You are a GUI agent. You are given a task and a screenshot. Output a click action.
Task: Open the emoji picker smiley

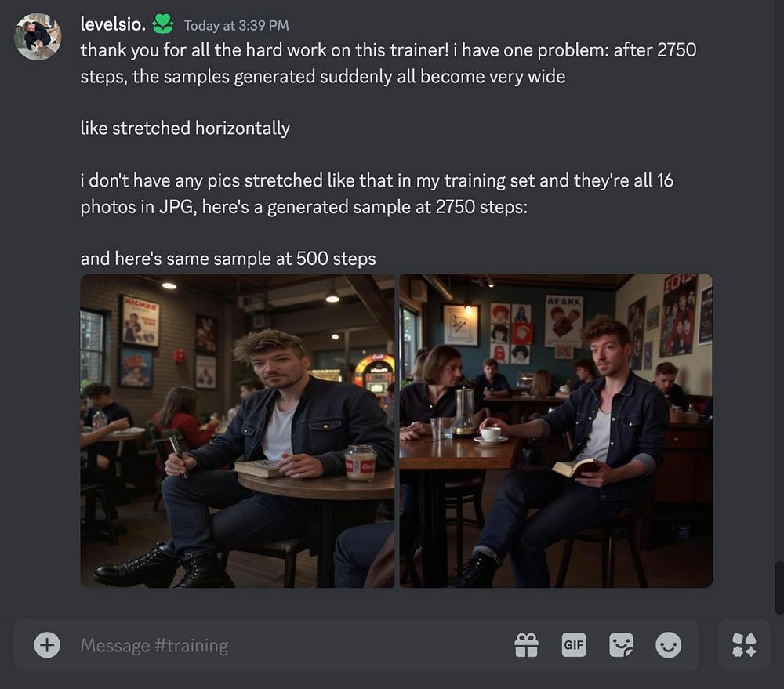click(669, 645)
